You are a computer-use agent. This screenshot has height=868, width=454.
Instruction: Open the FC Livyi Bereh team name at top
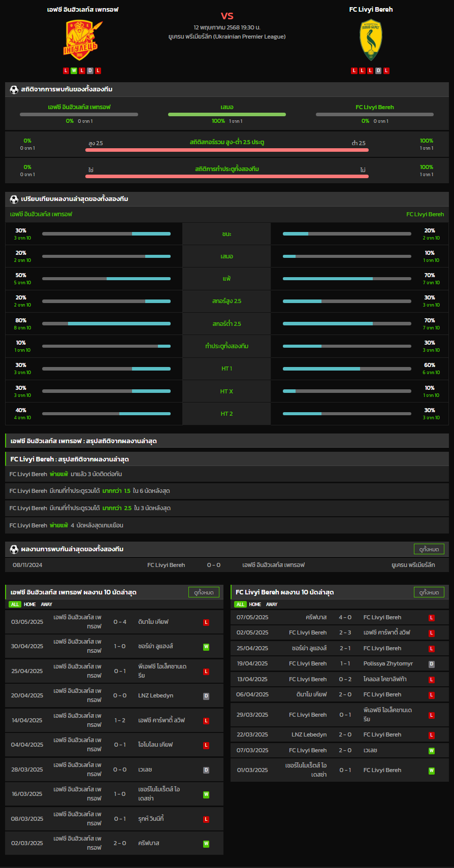point(371,10)
